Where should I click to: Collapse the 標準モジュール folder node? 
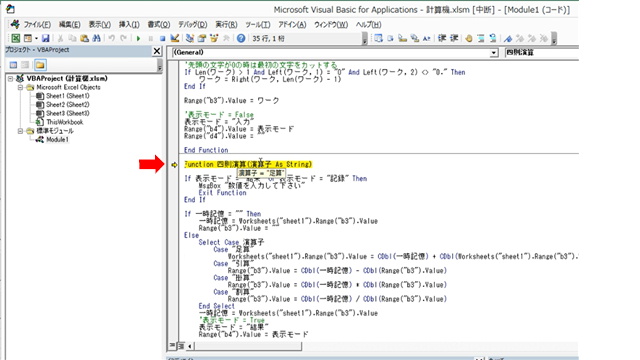tap(20, 131)
